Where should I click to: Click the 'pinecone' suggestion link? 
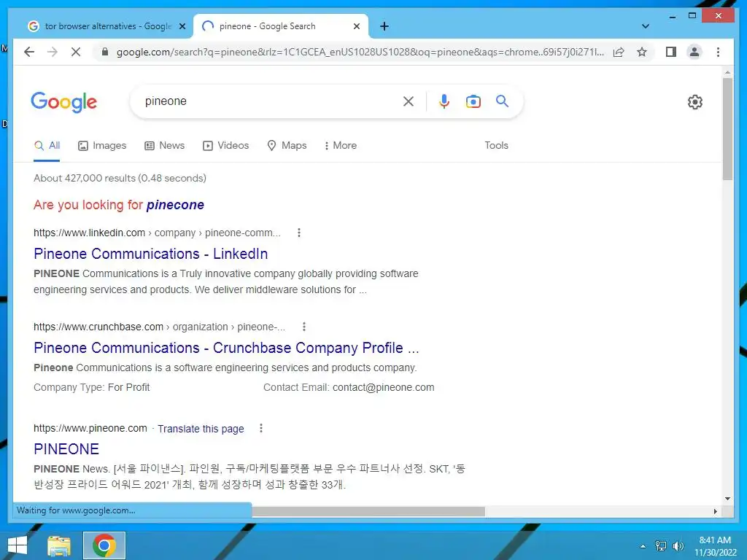click(x=175, y=205)
